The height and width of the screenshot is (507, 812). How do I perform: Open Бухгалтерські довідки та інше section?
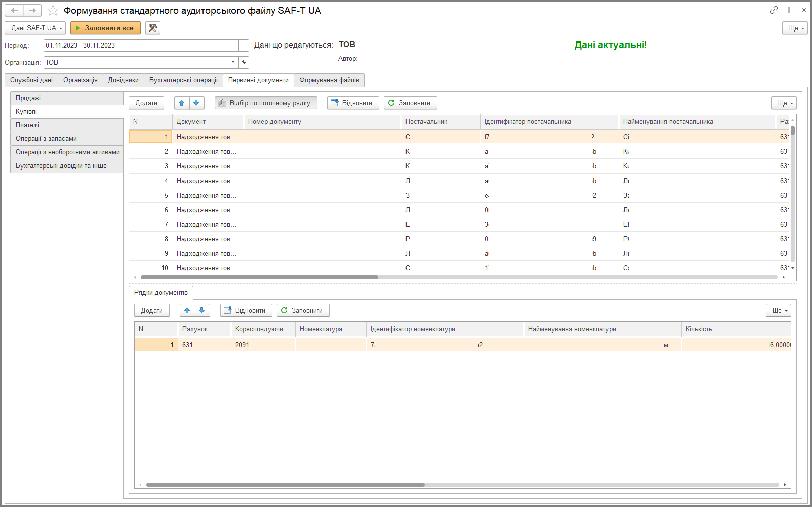pyautogui.click(x=67, y=166)
